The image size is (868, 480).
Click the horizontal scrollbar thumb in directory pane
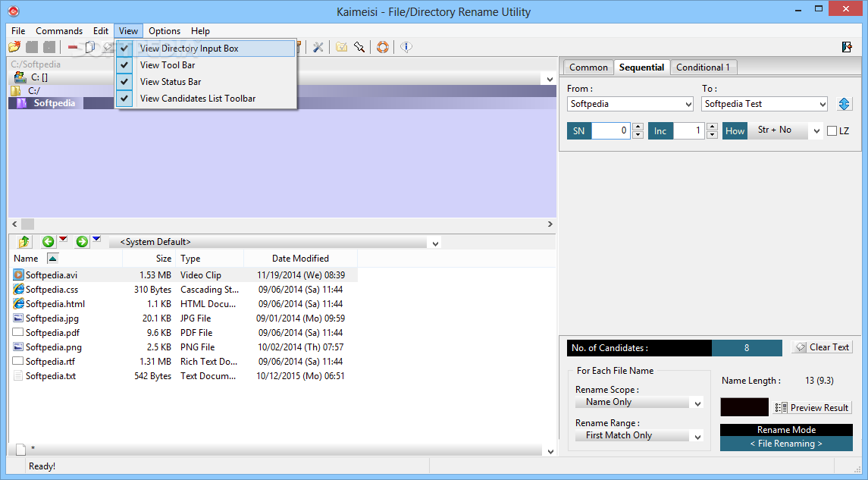click(28, 224)
